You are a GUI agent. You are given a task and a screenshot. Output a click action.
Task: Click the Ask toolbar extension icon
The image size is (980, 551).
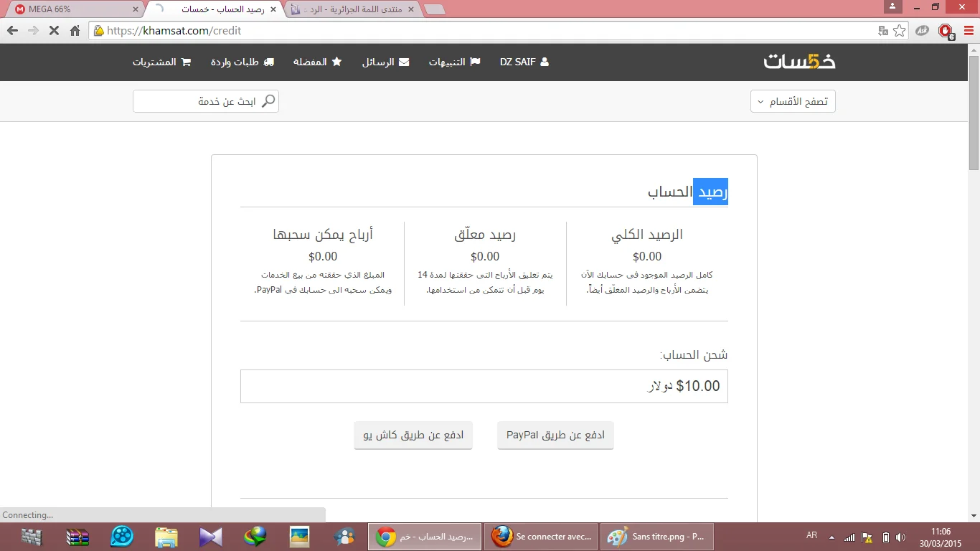point(923,31)
